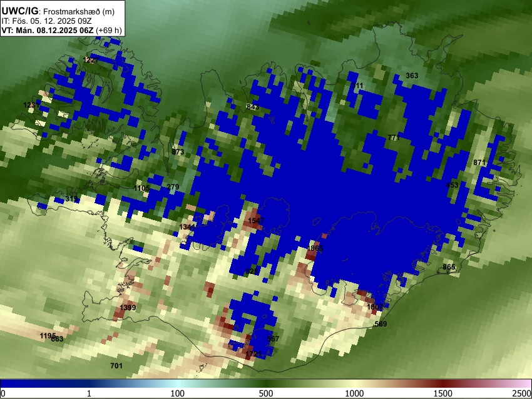532x399 pixels.
Task: Click the map value 1807
Action: click(x=375, y=307)
